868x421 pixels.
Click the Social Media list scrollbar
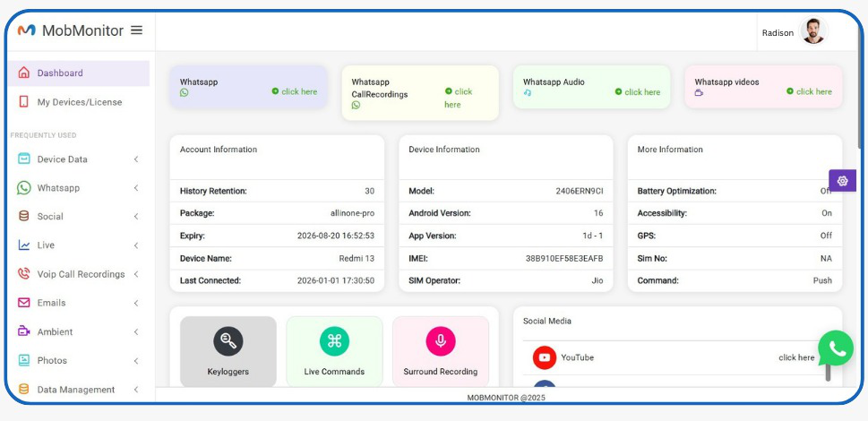point(829,370)
